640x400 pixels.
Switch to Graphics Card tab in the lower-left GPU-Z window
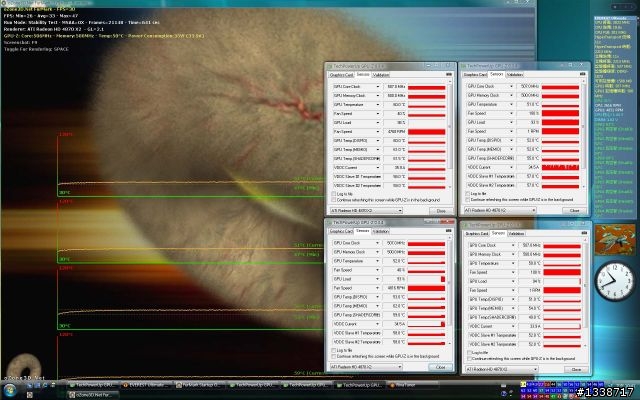pyautogui.click(x=341, y=231)
